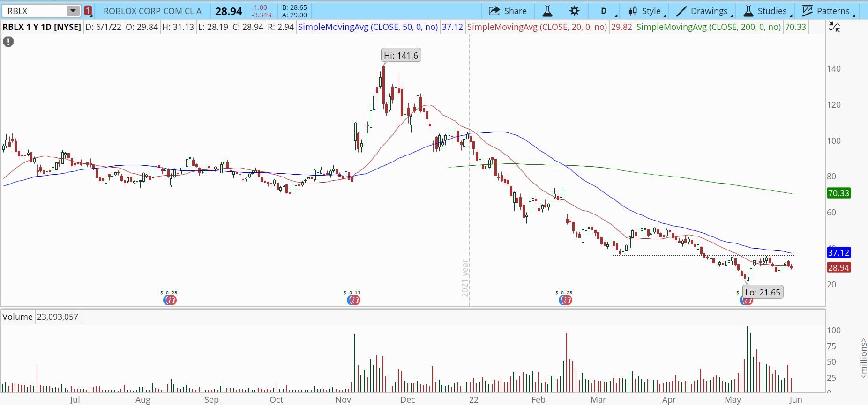868x405 pixels.
Task: Click the red number 1 link icon
Action: pyautogui.click(x=88, y=11)
